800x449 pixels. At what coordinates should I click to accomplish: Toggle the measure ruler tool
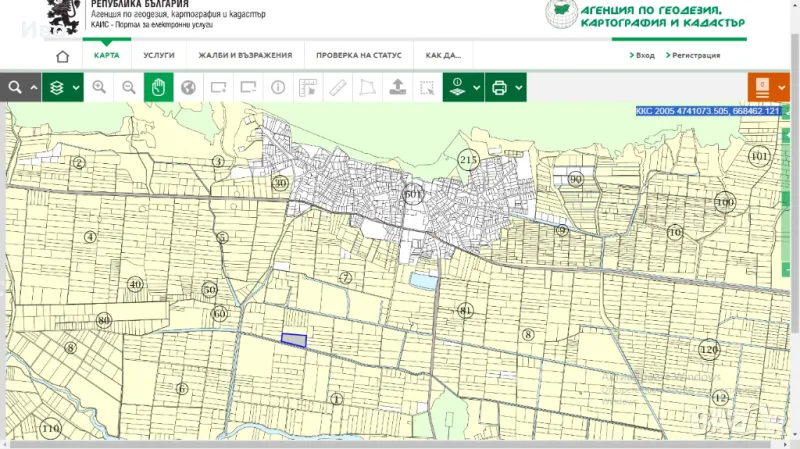click(x=337, y=88)
